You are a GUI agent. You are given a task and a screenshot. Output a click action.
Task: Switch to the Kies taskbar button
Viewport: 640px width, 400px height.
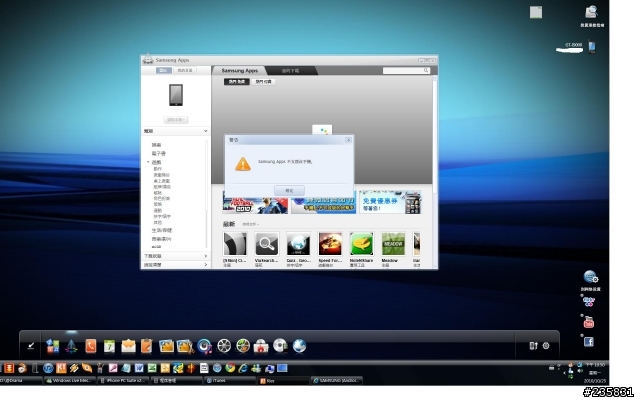click(283, 380)
